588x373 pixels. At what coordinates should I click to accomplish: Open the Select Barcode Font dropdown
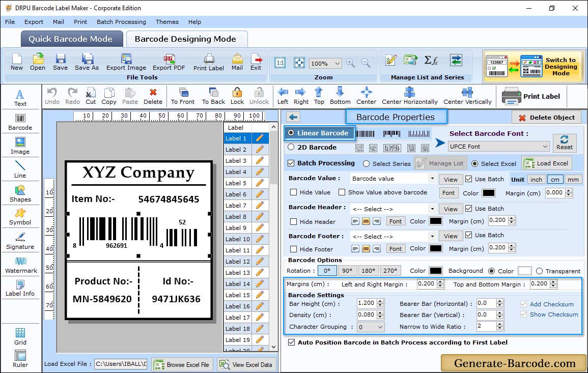499,147
